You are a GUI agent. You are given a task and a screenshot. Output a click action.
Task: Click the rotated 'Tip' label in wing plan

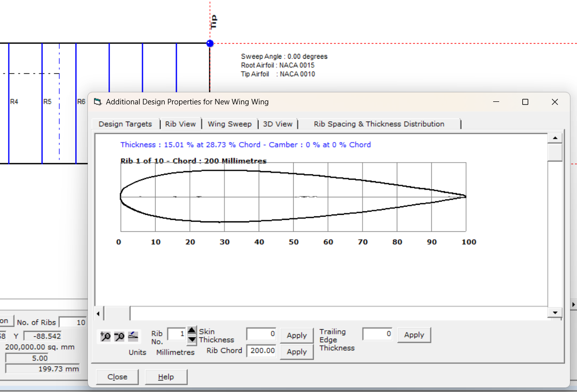click(213, 22)
